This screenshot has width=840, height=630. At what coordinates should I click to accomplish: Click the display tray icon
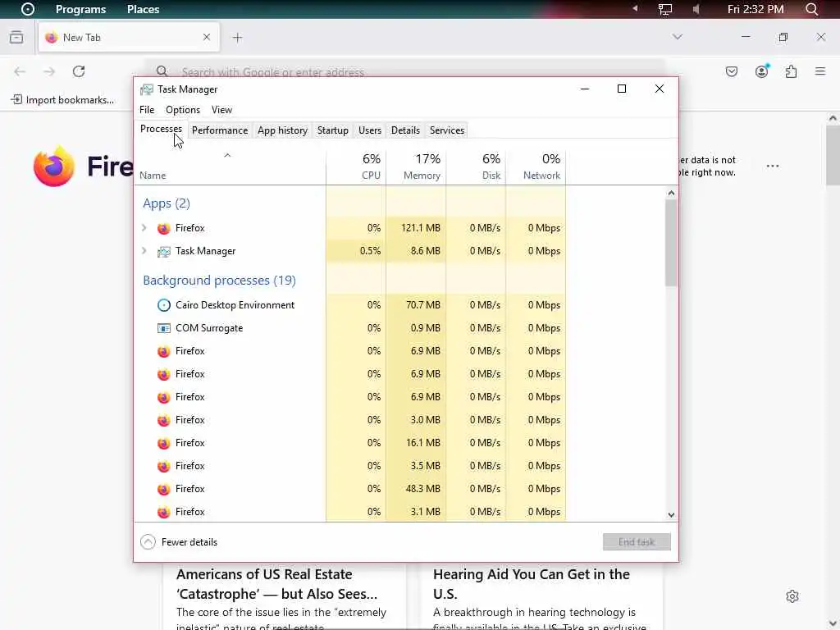(664, 9)
